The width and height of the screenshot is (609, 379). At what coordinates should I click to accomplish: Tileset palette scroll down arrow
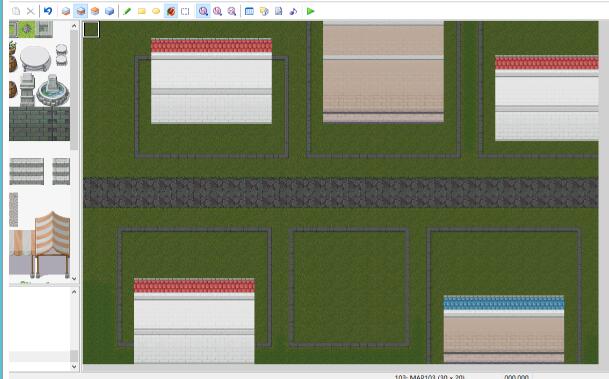point(74,278)
